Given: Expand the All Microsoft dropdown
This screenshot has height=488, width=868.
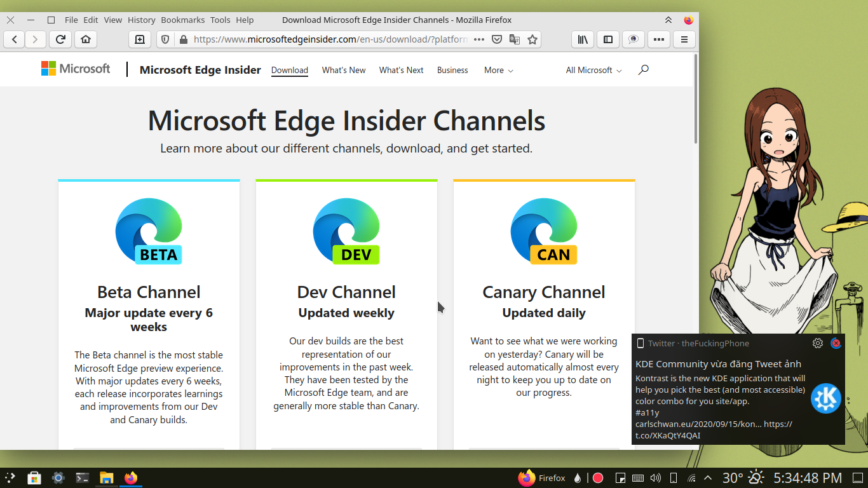Looking at the screenshot, I should click(594, 70).
